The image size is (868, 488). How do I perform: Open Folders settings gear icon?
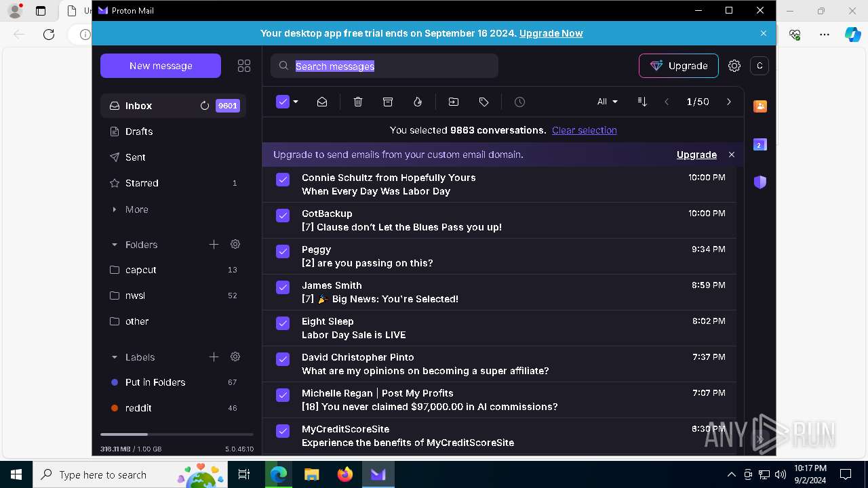(x=235, y=244)
